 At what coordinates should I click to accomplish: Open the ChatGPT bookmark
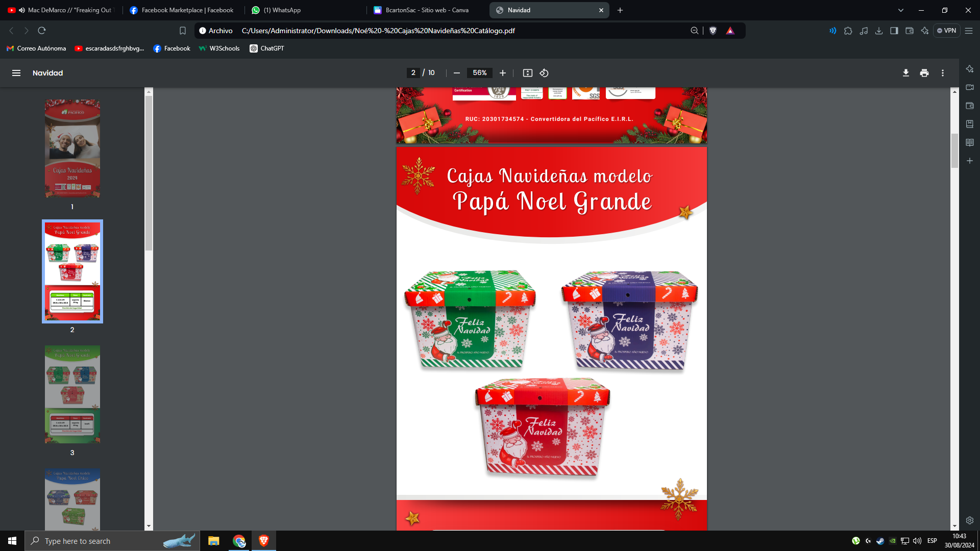pyautogui.click(x=267, y=48)
